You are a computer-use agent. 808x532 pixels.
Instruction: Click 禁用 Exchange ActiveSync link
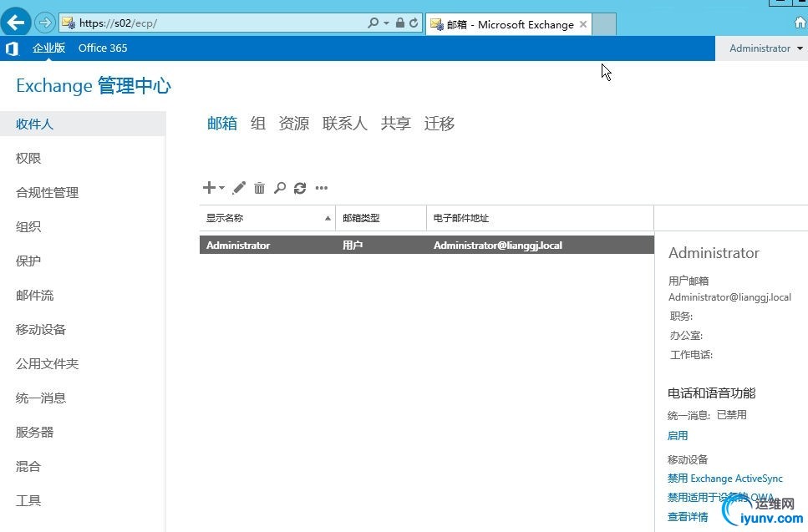[x=725, y=479]
